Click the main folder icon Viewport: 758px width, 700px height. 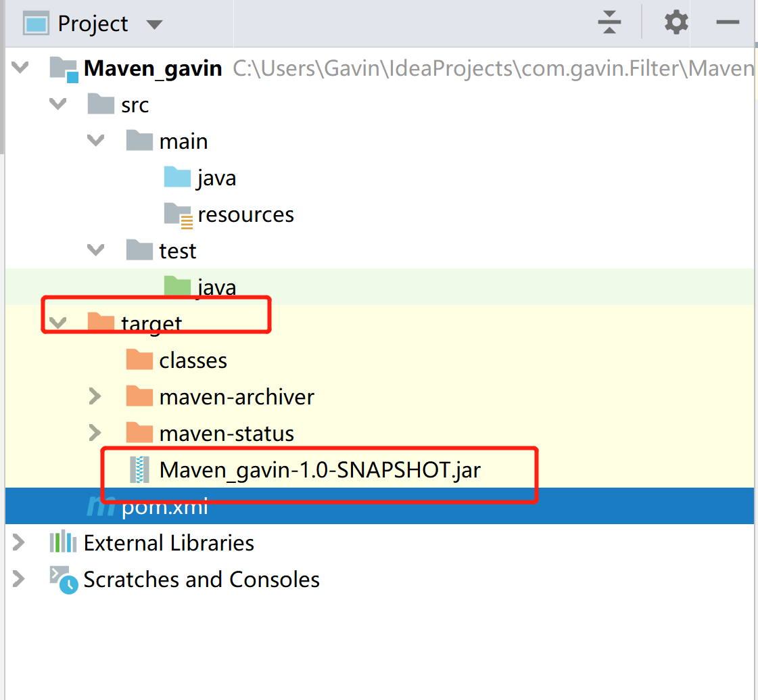139,140
